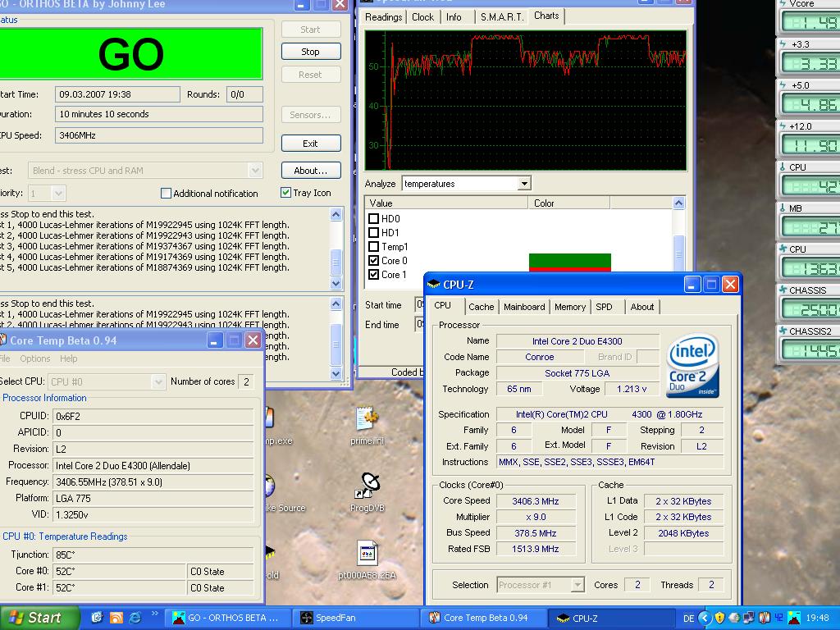Open the Priority dropdown in Orthos
The height and width of the screenshot is (630, 840).
58,193
